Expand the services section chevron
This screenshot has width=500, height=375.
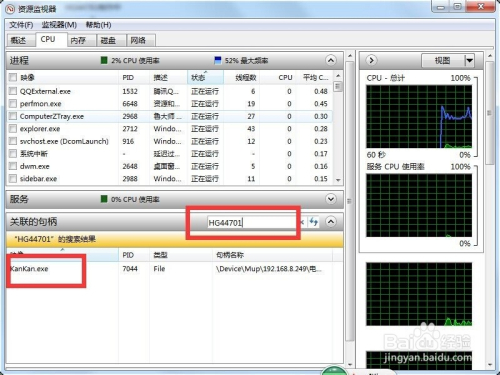coord(330,199)
